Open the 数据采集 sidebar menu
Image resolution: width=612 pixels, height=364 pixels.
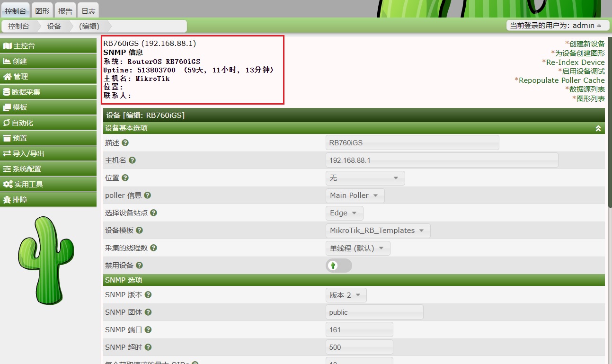(48, 92)
